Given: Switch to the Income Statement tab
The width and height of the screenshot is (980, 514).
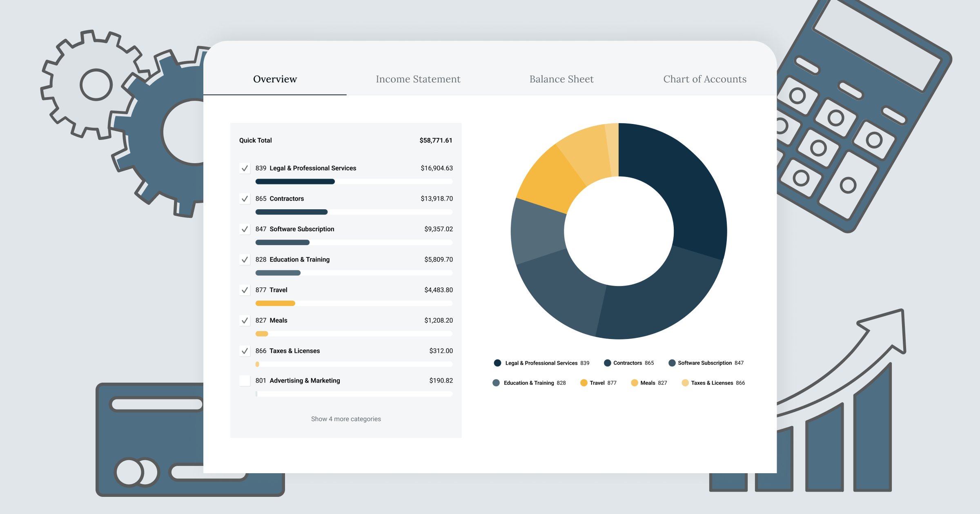Looking at the screenshot, I should tap(418, 79).
